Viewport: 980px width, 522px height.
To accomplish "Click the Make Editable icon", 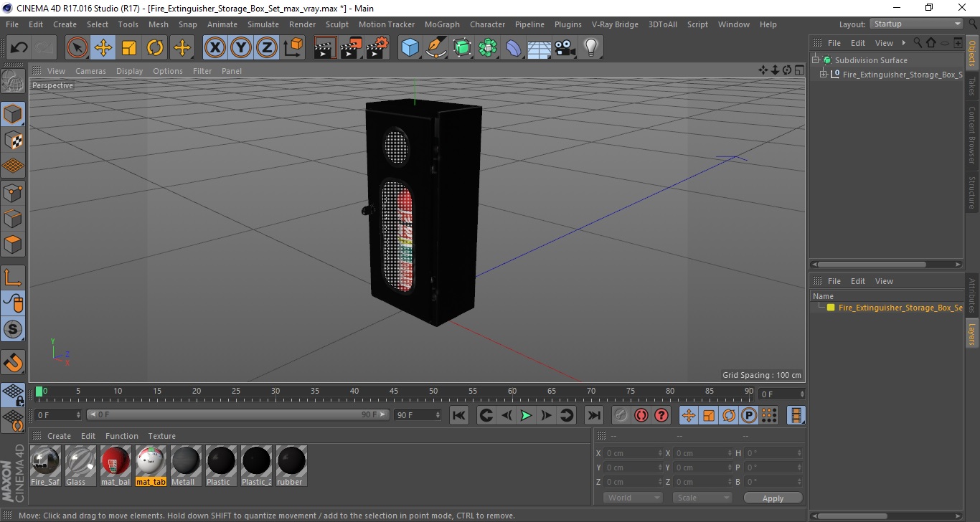I will pyautogui.click(x=13, y=82).
